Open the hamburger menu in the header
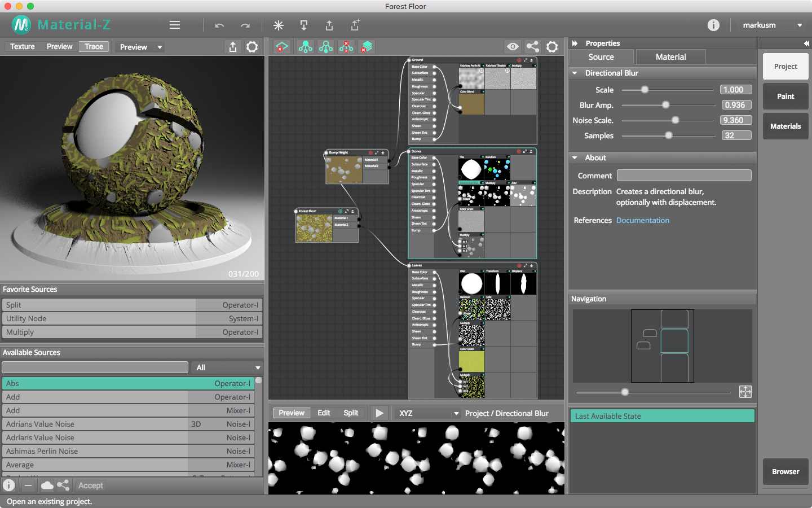This screenshot has height=508, width=812. pyautogui.click(x=175, y=25)
